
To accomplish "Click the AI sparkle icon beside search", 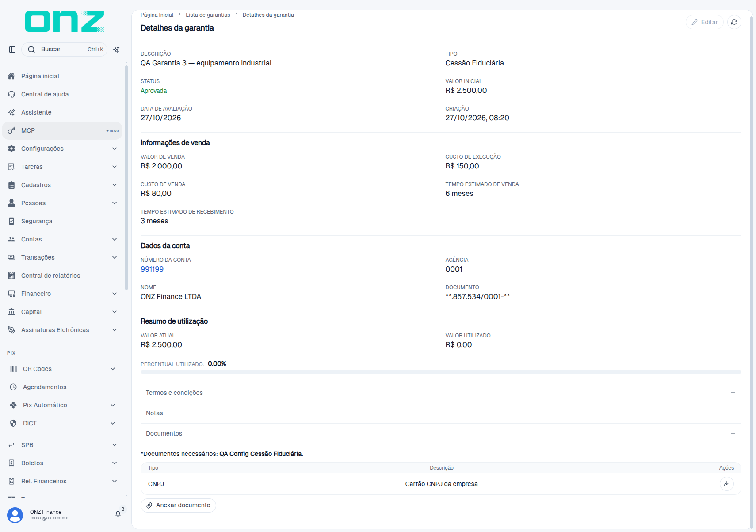I will point(116,50).
